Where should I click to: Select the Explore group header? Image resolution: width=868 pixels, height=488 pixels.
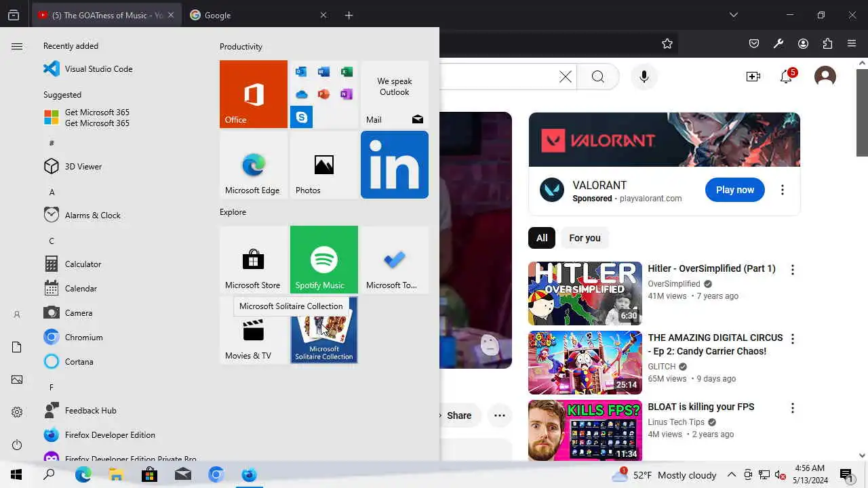pos(233,212)
